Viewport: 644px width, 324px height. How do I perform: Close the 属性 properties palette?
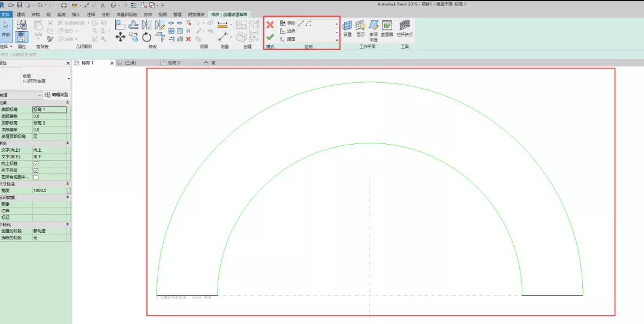point(68,64)
